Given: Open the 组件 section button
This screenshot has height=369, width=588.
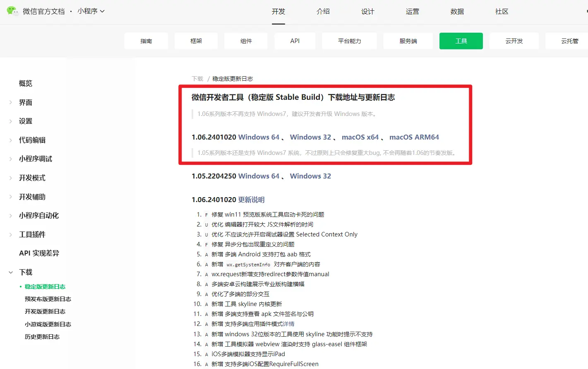Looking at the screenshot, I should click(246, 41).
